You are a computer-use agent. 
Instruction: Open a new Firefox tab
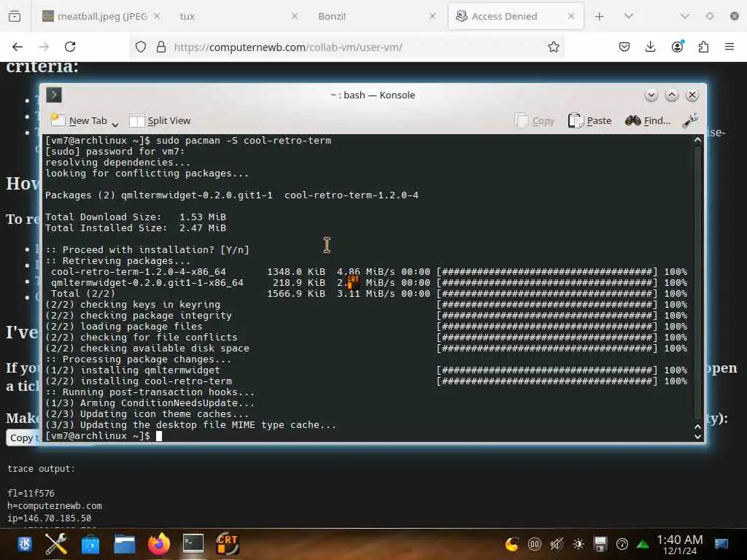click(600, 16)
